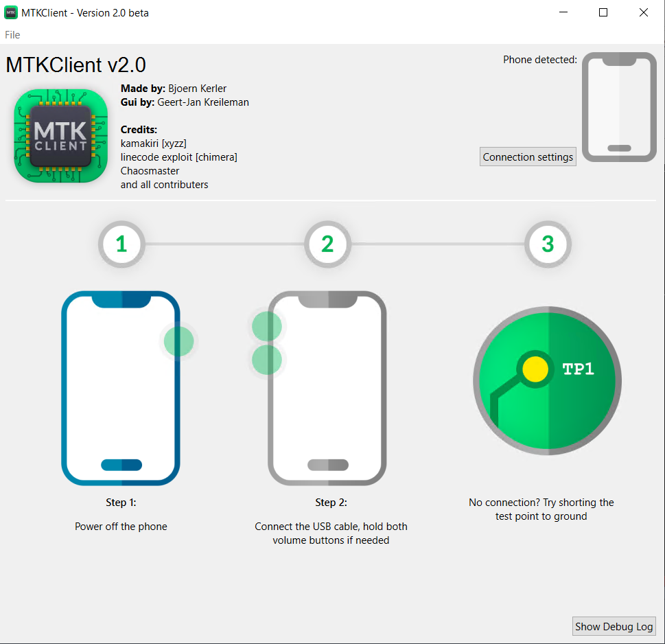Click the lower volume button highlight
This screenshot has width=665, height=644.
[x=267, y=360]
